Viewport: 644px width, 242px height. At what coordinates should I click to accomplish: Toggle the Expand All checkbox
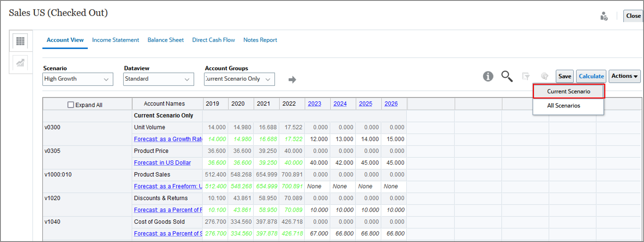pyautogui.click(x=71, y=105)
